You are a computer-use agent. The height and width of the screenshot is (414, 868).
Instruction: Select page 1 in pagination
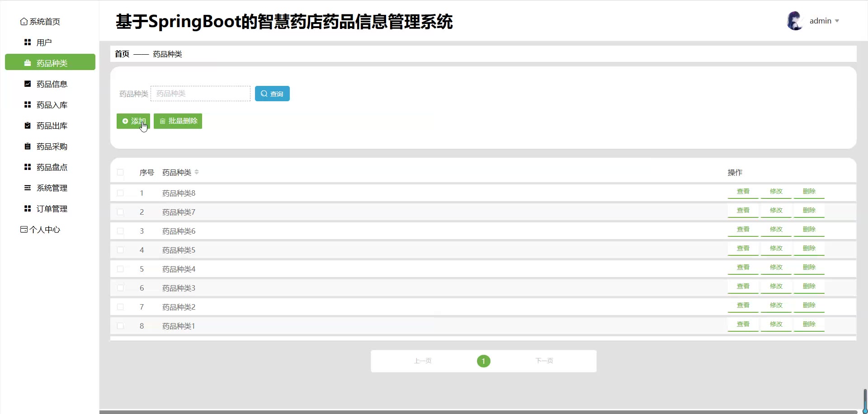click(484, 361)
